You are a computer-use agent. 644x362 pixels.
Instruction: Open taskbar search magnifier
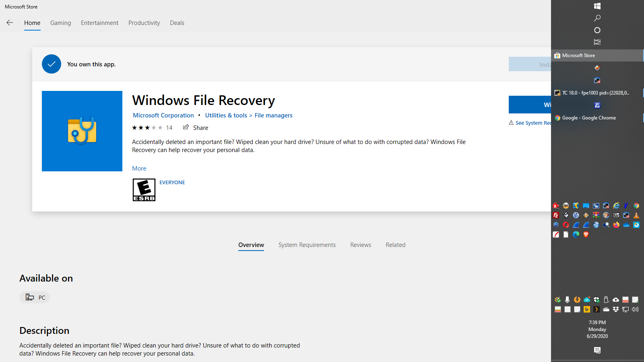[597, 18]
